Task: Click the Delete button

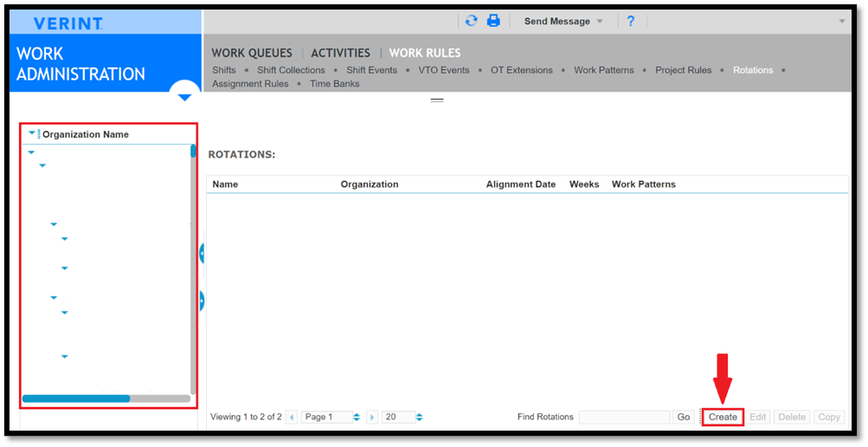Action: coord(792,417)
